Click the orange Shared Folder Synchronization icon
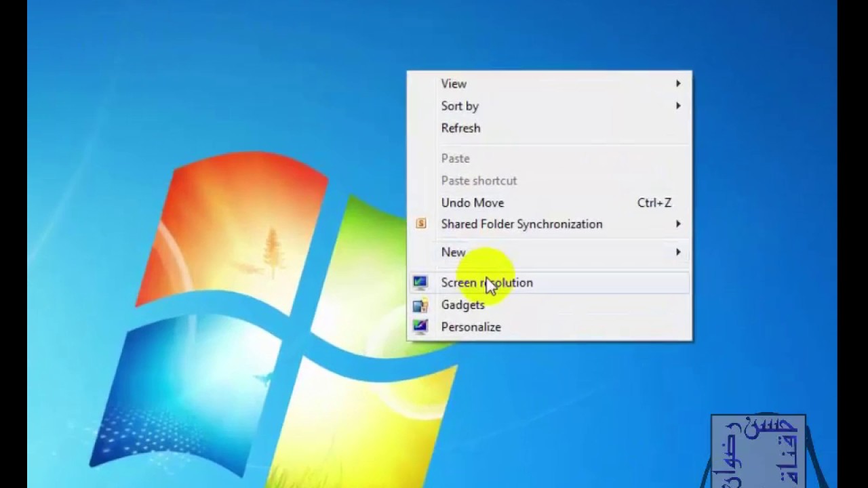868x488 pixels. (421, 224)
